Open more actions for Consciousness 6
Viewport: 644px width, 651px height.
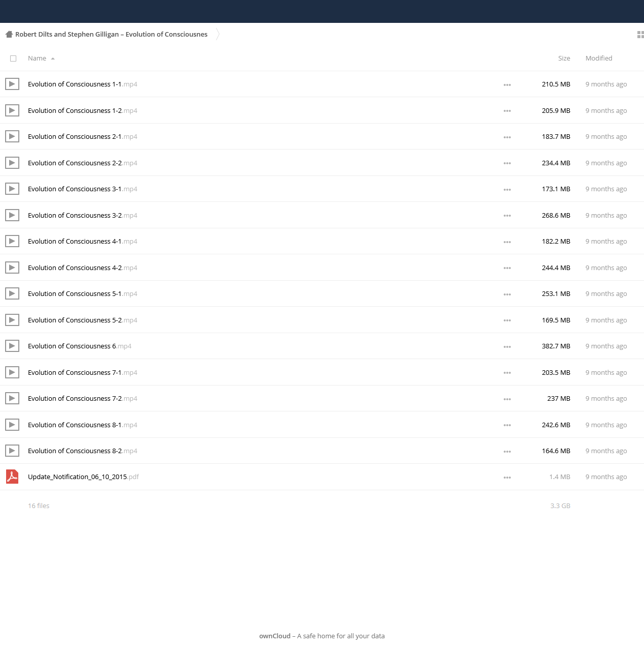[x=507, y=347]
